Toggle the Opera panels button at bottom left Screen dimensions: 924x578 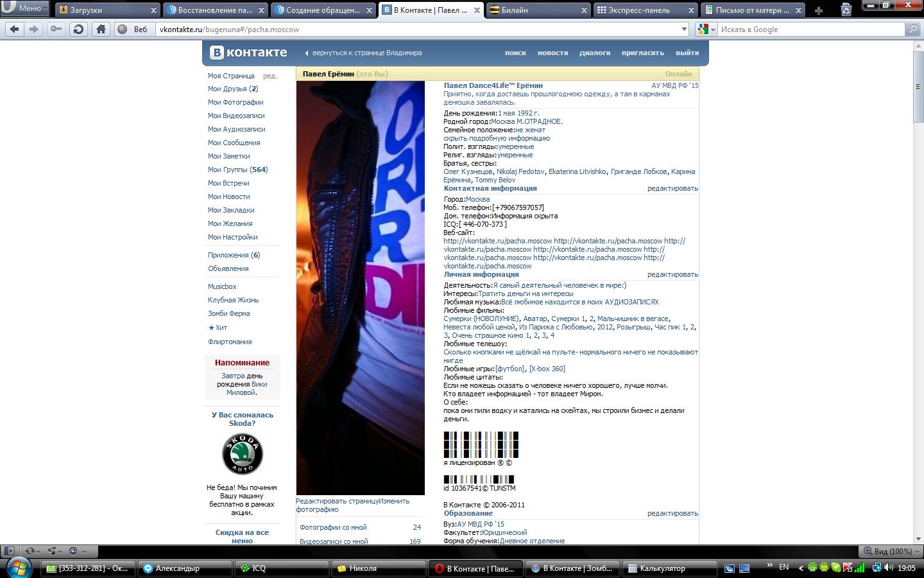coord(8,551)
